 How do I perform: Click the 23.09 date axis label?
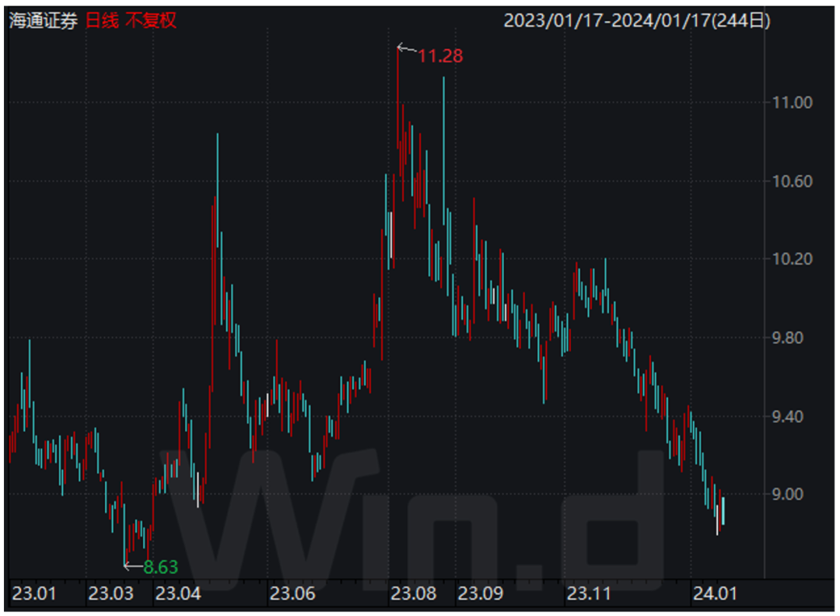481,593
